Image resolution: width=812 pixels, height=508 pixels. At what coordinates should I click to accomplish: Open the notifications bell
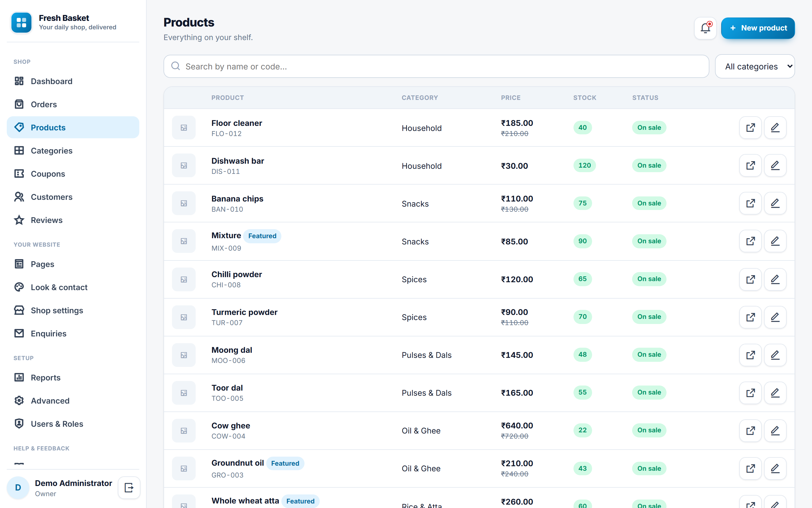pyautogui.click(x=705, y=28)
